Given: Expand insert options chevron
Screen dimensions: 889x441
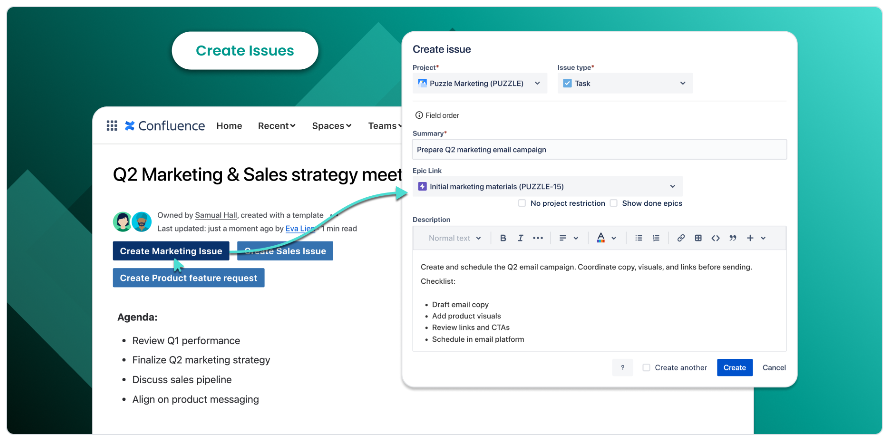Looking at the screenshot, I should pyautogui.click(x=763, y=238).
